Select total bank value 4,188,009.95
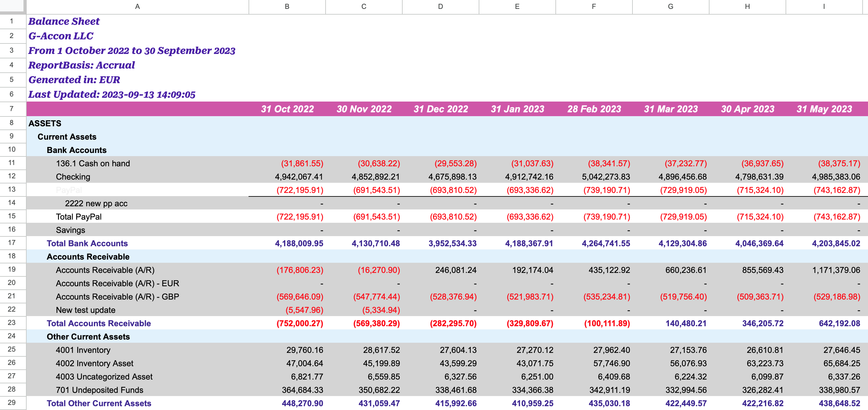The width and height of the screenshot is (868, 410). click(299, 243)
